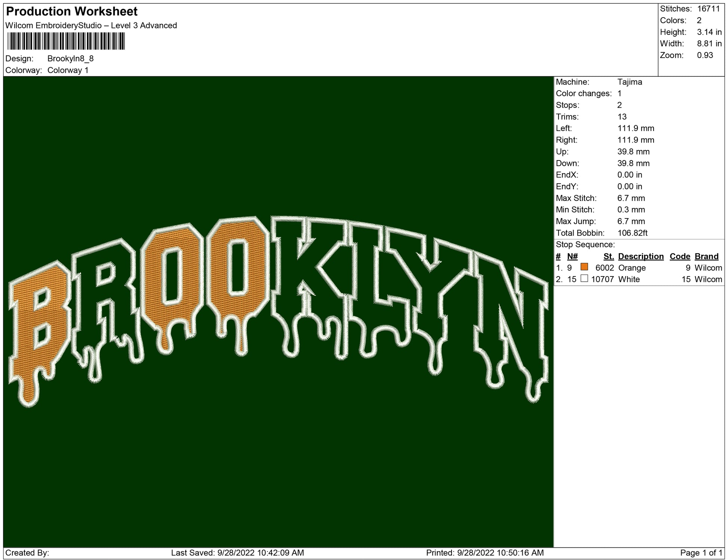
Task: Click the Machine value Tajima
Action: click(630, 82)
